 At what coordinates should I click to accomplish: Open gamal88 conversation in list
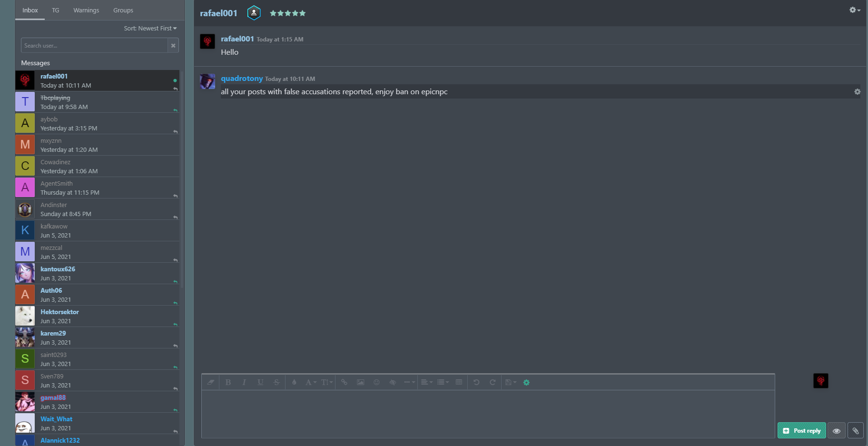[x=97, y=402]
